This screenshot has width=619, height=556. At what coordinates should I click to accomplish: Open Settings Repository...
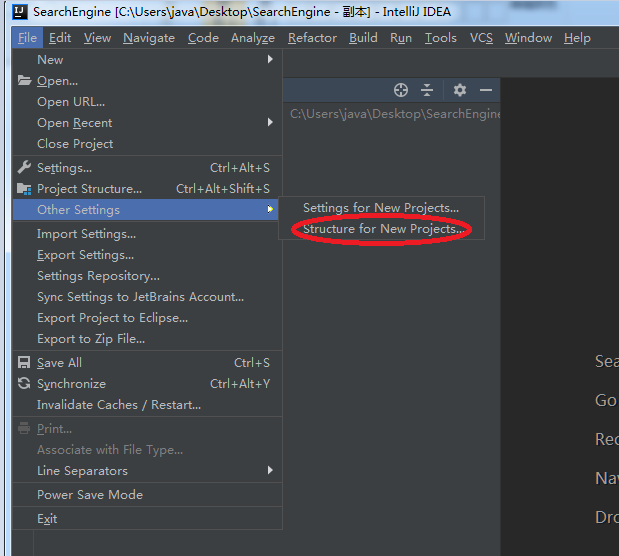pyautogui.click(x=147, y=276)
